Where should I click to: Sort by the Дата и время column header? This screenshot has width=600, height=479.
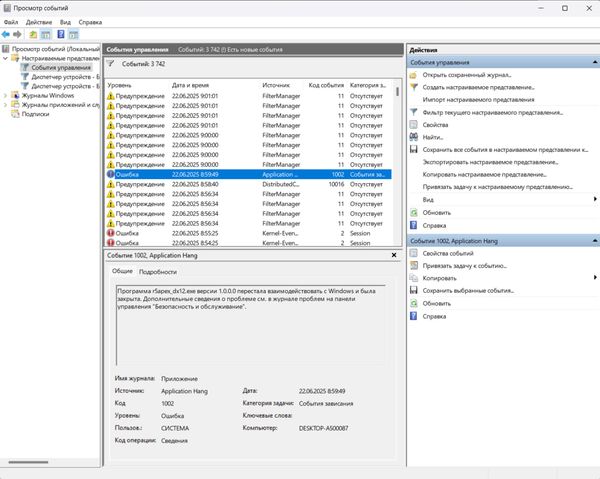[190, 85]
